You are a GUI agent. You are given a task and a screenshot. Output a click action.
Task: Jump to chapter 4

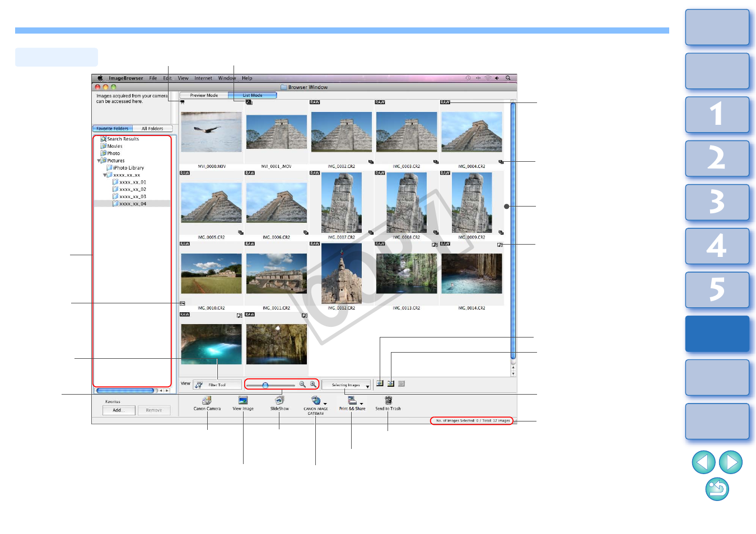tap(717, 246)
